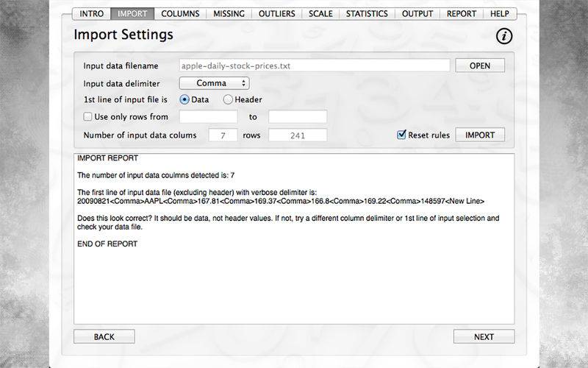The image size is (588, 368).
Task: Switch to the OUTPUT tab
Action: click(x=417, y=14)
